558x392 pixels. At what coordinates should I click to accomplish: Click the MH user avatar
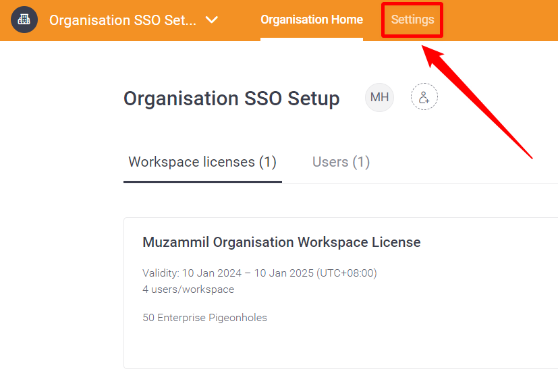379,98
